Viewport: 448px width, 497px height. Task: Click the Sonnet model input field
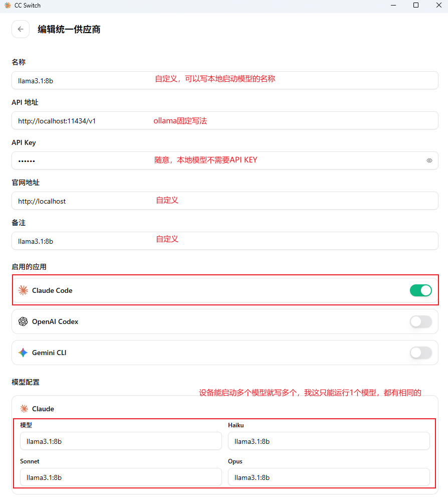coord(121,477)
